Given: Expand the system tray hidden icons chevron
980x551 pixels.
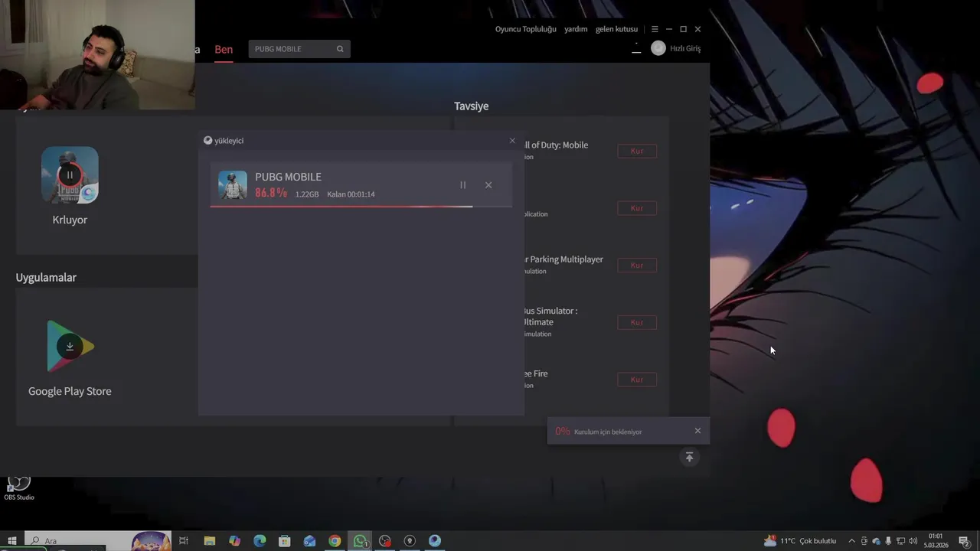Looking at the screenshot, I should pos(851,541).
